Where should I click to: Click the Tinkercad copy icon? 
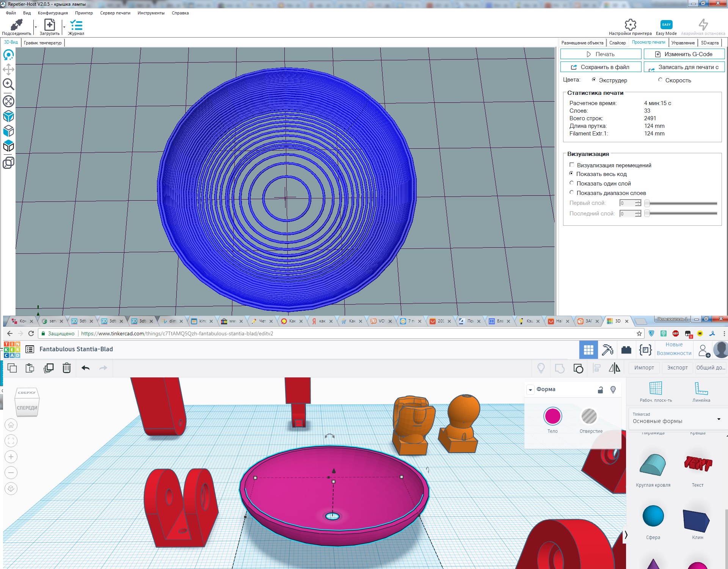(x=12, y=368)
